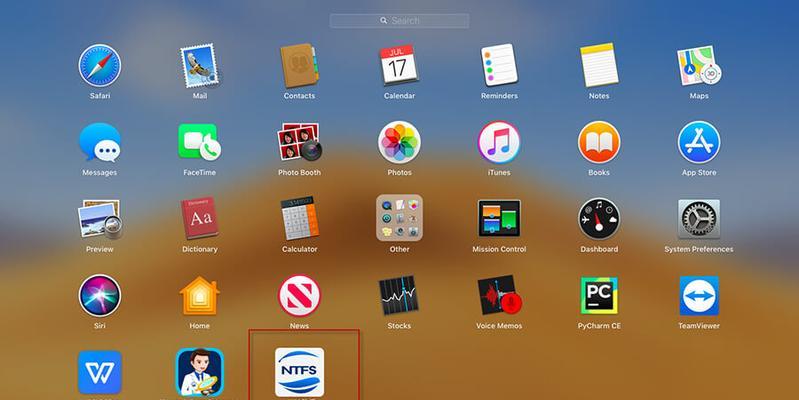Open PyCharm CE
Screen dimensions: 799x400
[x=599, y=296]
